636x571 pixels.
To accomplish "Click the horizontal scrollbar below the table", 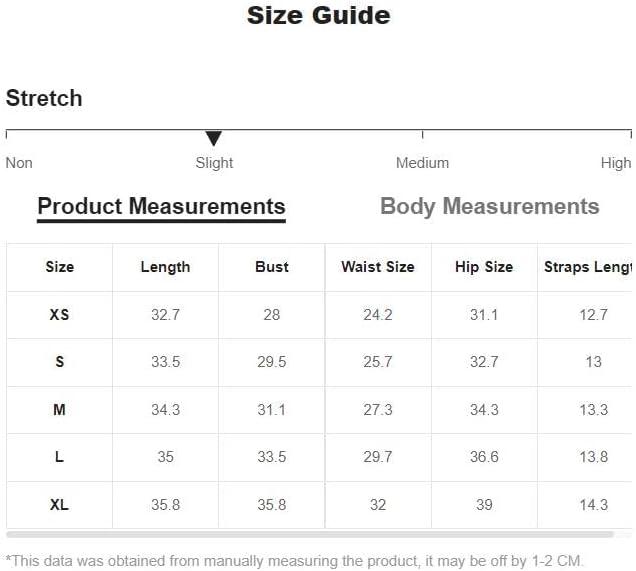I will pos(310,535).
